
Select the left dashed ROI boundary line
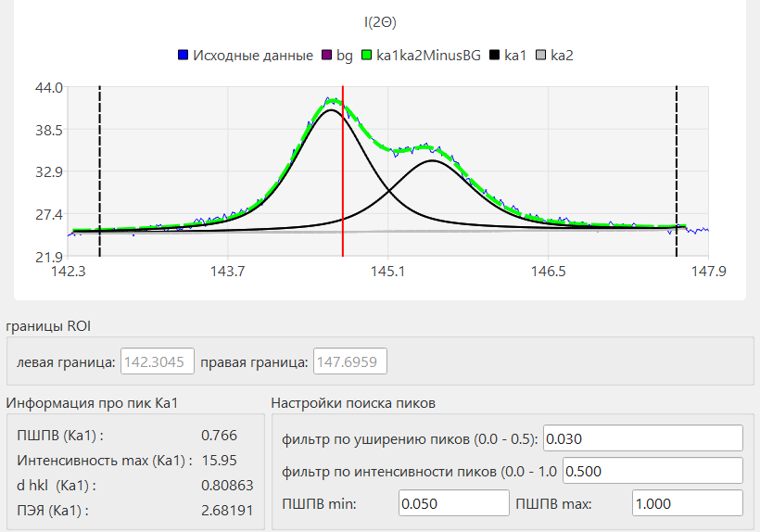99,167
